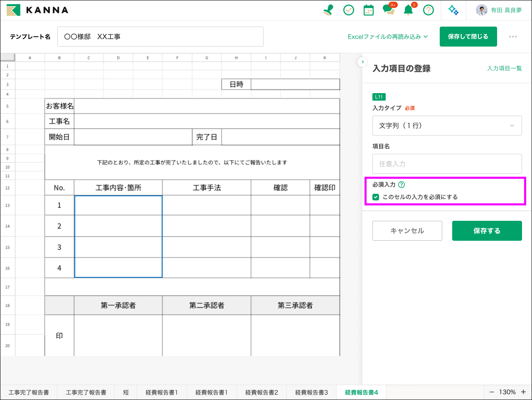This screenshot has height=400, width=532.
Task: Click the green stamp icon in header
Action: coord(328,10)
